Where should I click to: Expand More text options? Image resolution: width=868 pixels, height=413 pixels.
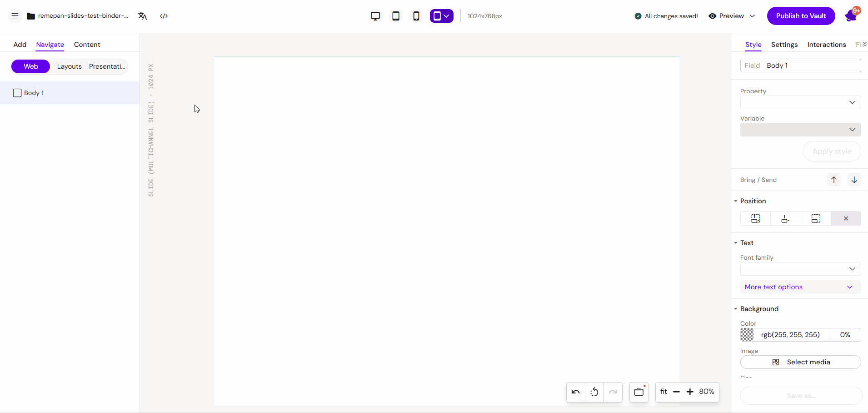pyautogui.click(x=801, y=287)
